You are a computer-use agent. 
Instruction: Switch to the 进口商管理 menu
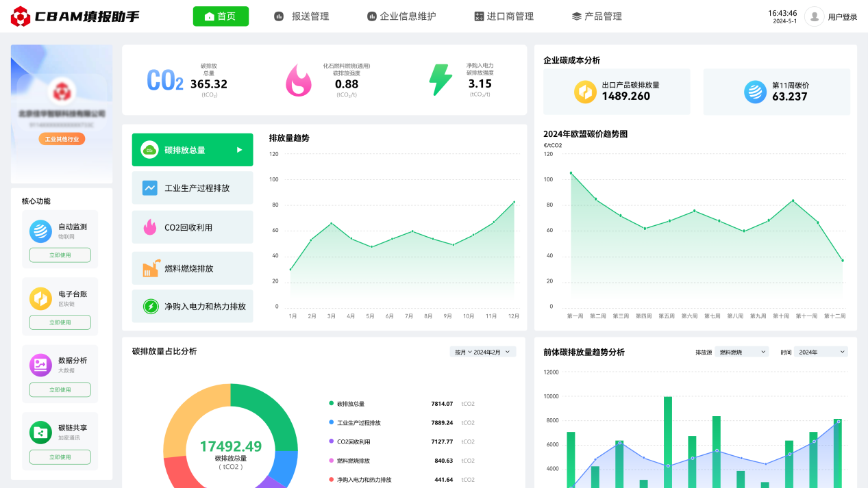[504, 16]
